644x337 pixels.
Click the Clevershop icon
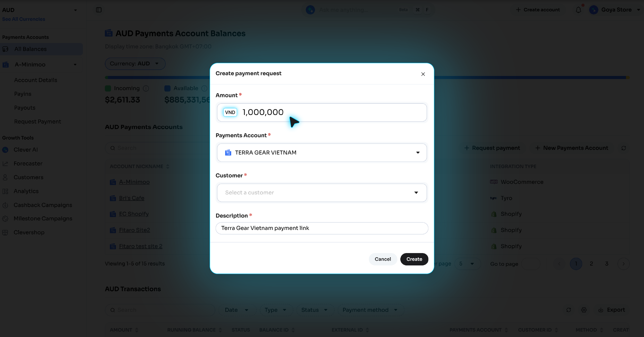pos(5,232)
